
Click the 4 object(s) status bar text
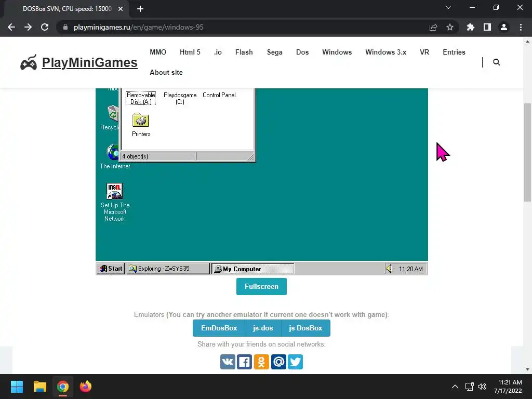pyautogui.click(x=135, y=156)
